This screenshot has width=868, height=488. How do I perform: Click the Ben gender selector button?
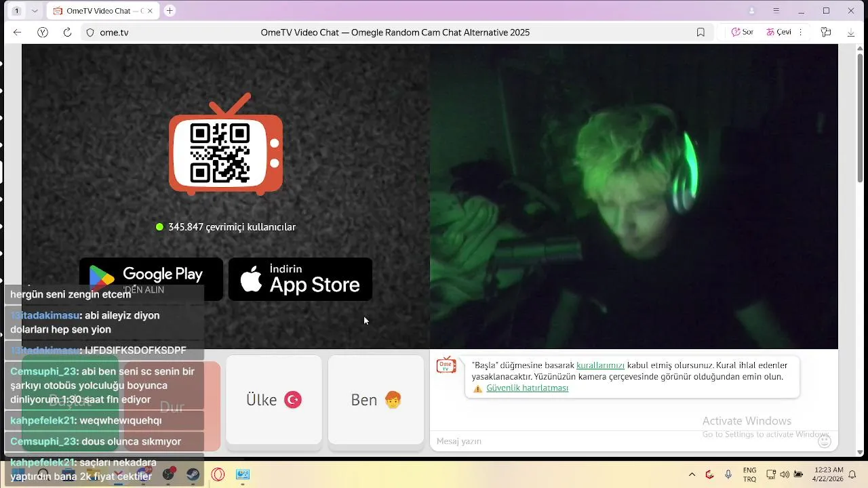[x=376, y=400]
